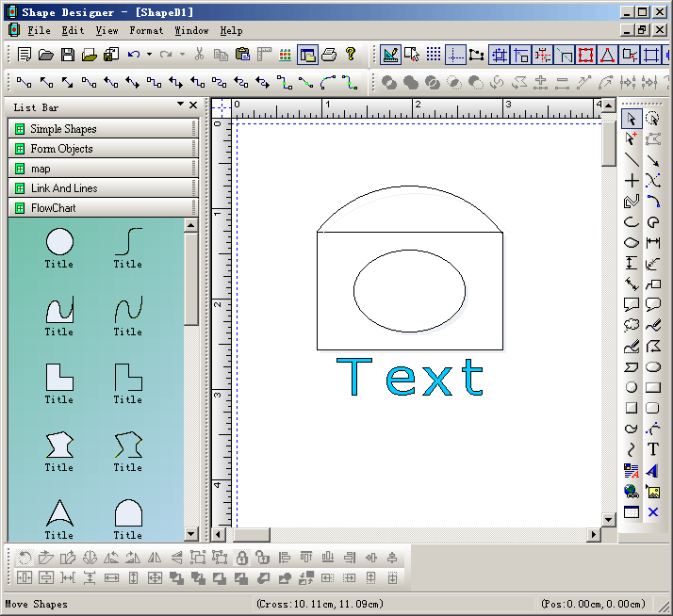Select the Text tool (T icon)
The image size is (673, 616).
(x=652, y=449)
